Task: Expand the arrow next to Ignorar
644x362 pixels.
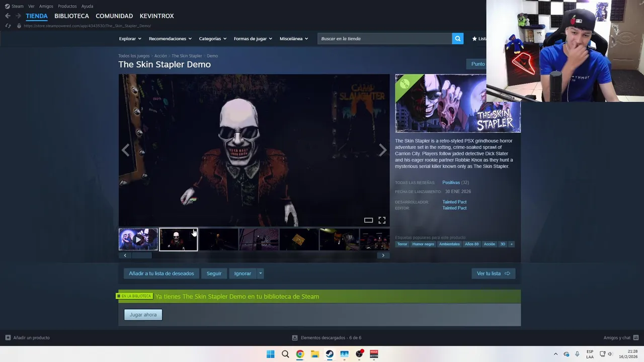Action: tap(260, 274)
